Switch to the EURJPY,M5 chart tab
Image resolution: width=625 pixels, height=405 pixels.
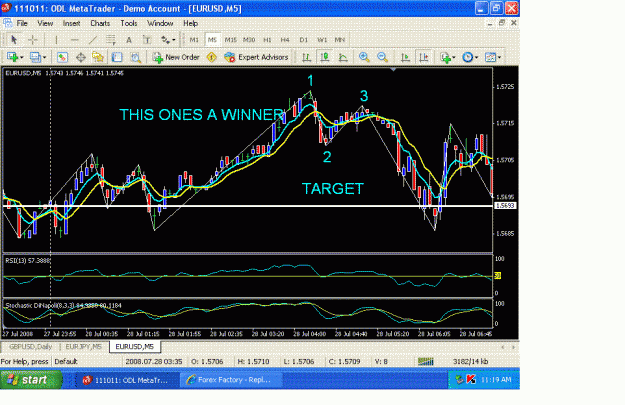(x=84, y=347)
